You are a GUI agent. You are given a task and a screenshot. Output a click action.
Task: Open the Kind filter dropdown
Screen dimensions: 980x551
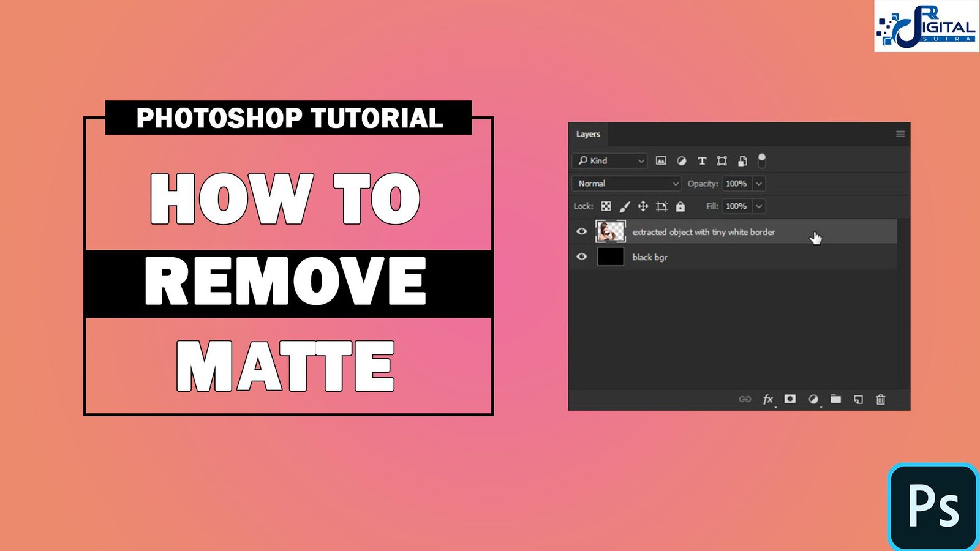pyautogui.click(x=611, y=160)
